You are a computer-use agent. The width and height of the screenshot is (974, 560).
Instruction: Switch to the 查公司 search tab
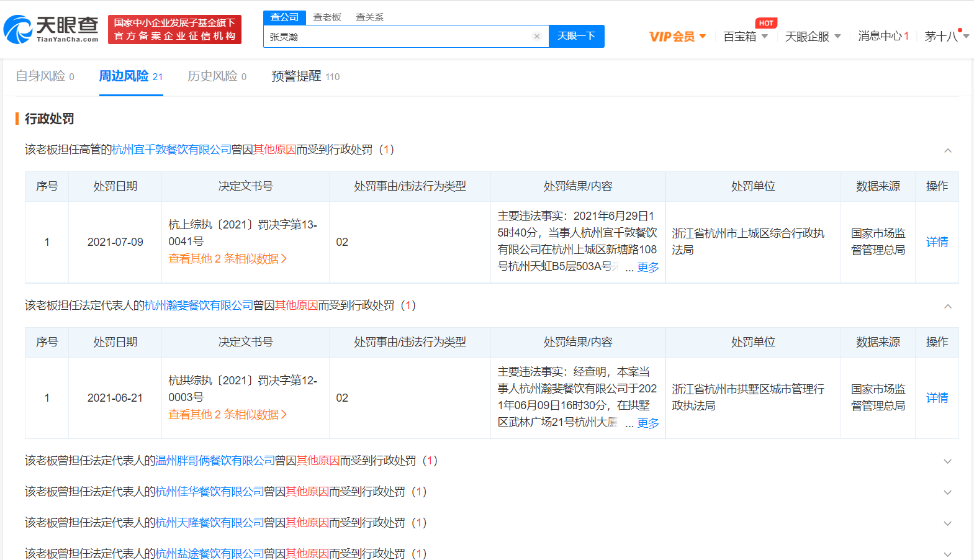284,17
